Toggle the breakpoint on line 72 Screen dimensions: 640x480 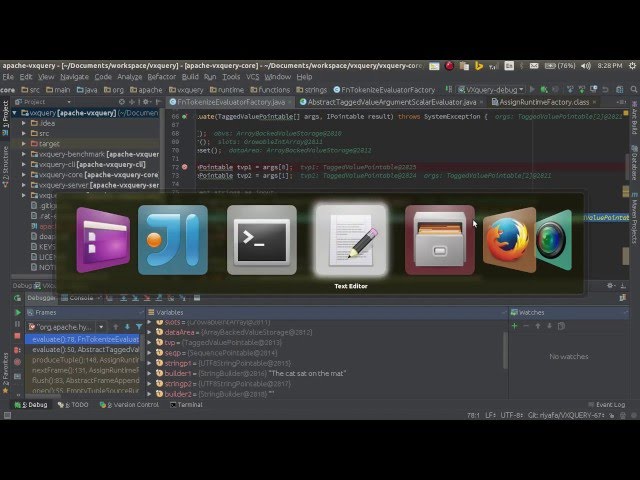click(x=184, y=167)
